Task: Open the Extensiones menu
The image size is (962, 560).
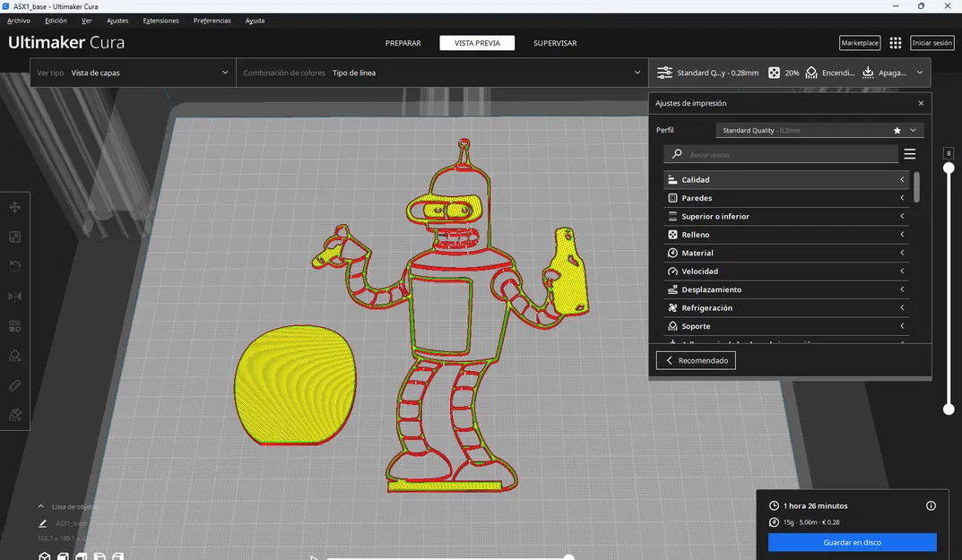Action: click(160, 20)
